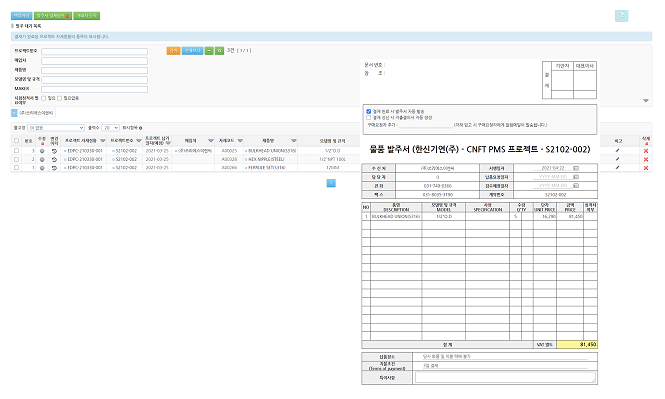Viewport: 665px width, 399px height.
Task: Open the output count dropdown showing 20
Action: coord(110,128)
